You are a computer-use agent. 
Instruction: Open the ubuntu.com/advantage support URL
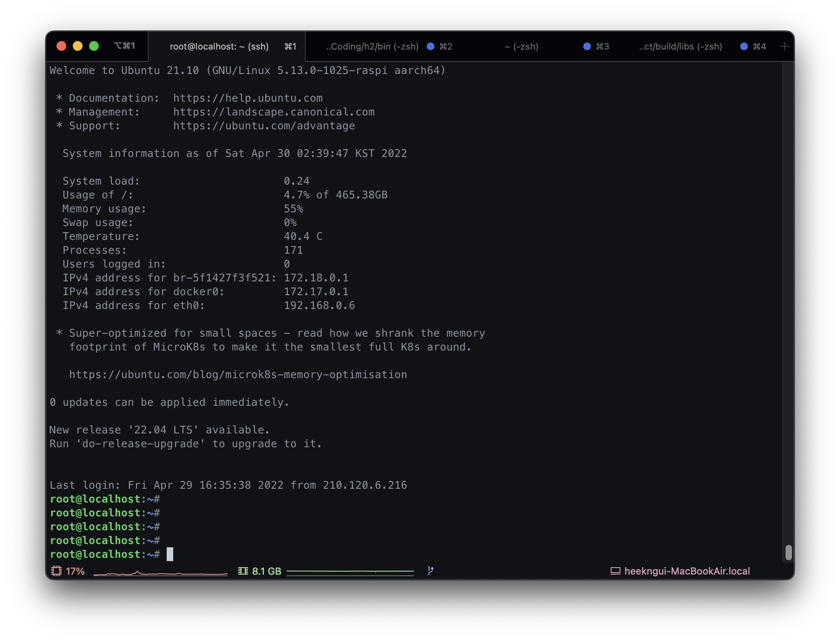click(264, 126)
